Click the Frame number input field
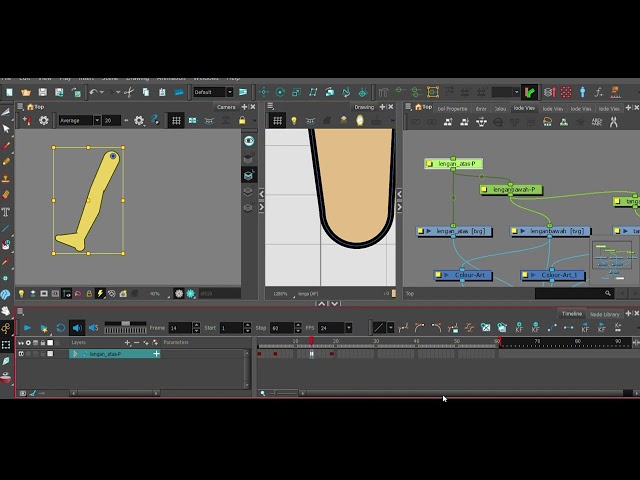Screen dimensions: 640x480 tap(180, 328)
